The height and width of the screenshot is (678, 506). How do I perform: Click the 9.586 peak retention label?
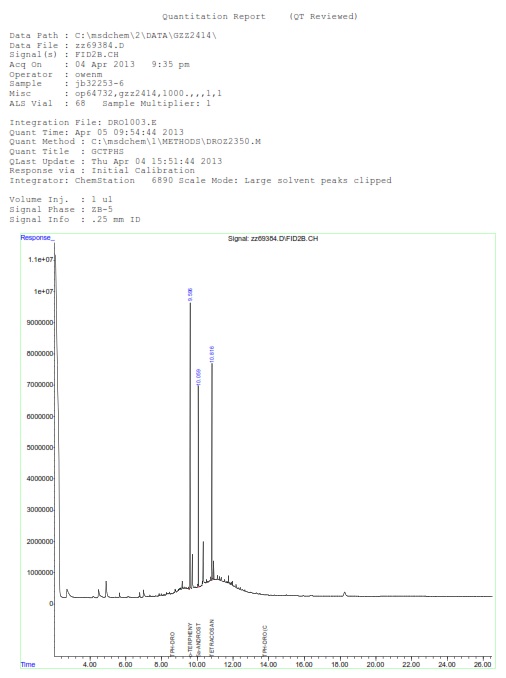pyautogui.click(x=190, y=294)
